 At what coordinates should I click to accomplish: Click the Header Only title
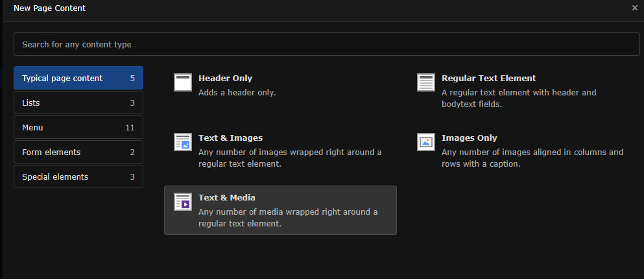click(x=225, y=78)
